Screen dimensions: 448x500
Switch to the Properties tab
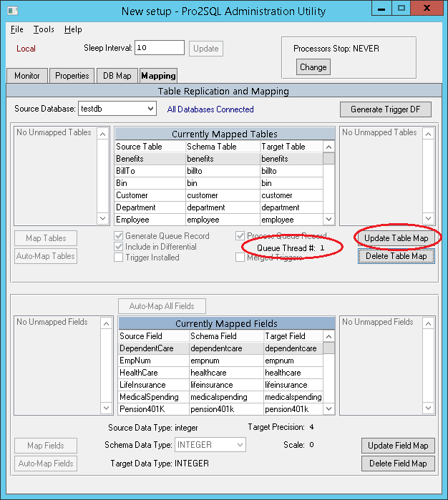point(72,76)
